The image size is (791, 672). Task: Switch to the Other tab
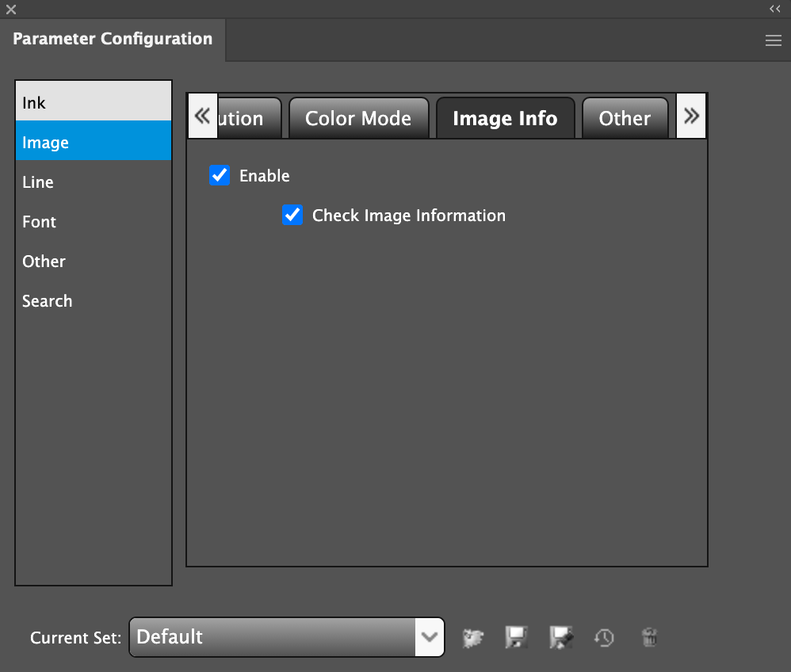tap(625, 119)
